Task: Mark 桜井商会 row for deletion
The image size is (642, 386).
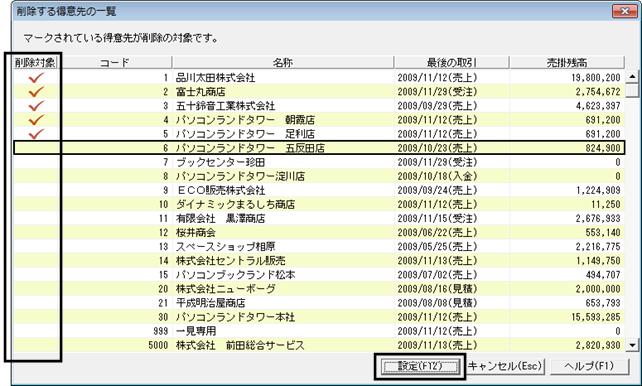Action: (x=36, y=233)
